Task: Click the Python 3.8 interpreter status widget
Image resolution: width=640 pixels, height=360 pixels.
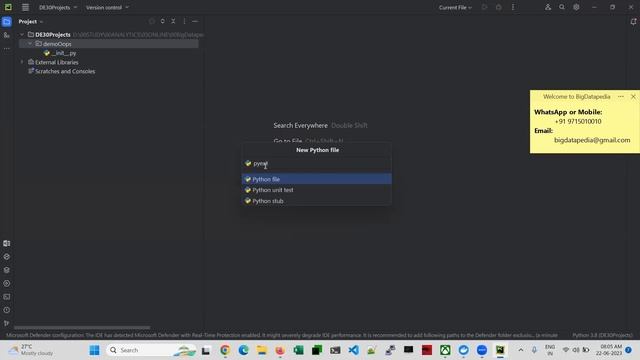Action: tap(602, 335)
